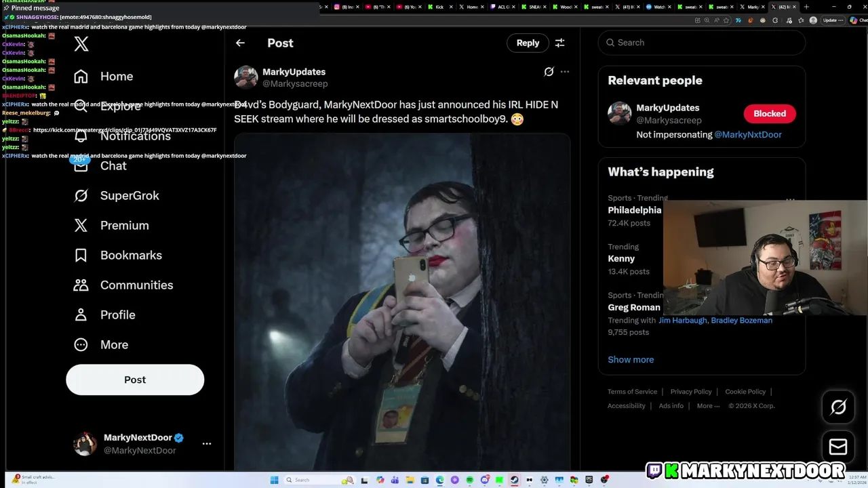This screenshot has width=868, height=488.
Task: Expand the footer More dropdown
Action: [709, 406]
